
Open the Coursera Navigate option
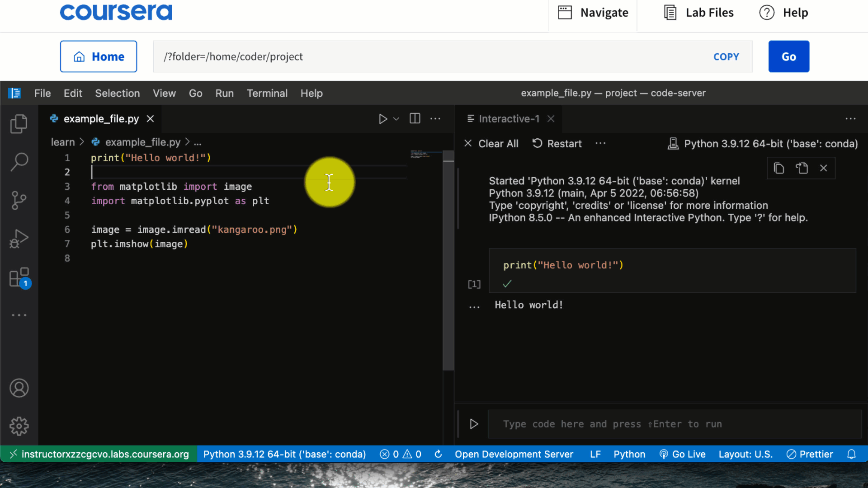(593, 13)
